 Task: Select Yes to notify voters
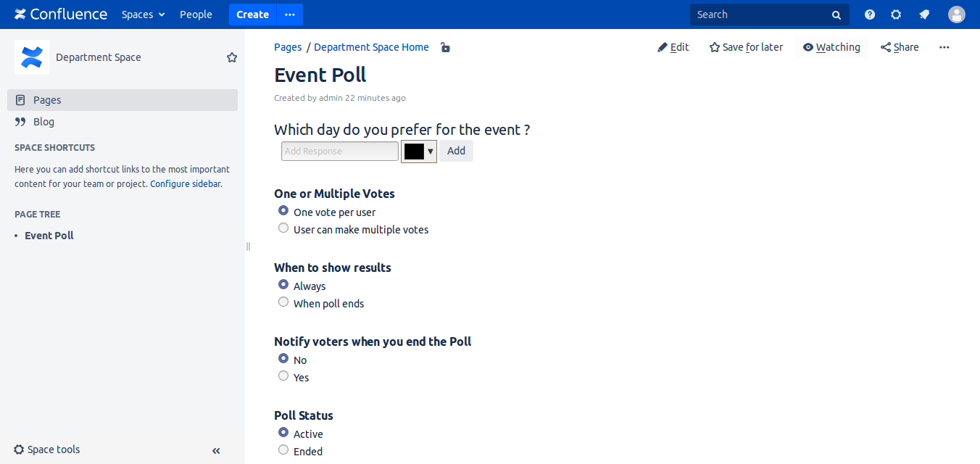[283, 376]
